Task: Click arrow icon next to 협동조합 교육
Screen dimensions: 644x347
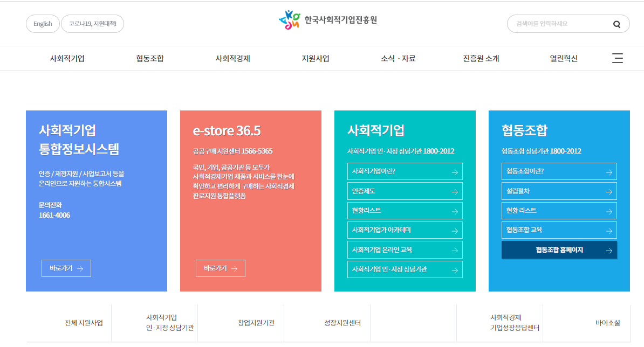Action: pos(609,231)
